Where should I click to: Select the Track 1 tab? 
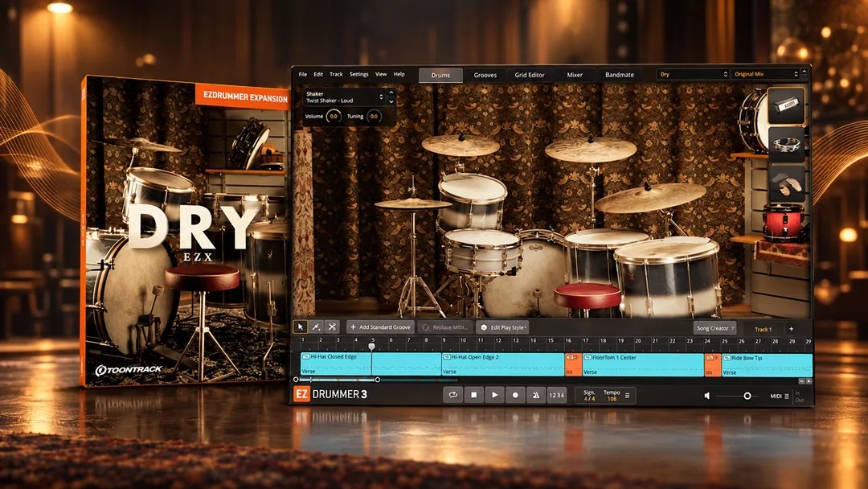click(x=763, y=329)
